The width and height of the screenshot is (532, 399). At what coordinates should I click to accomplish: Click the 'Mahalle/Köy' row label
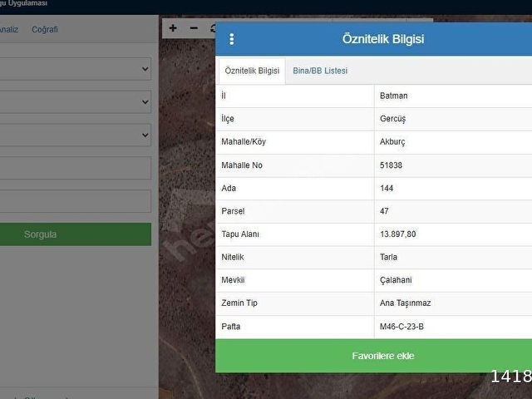click(x=244, y=142)
